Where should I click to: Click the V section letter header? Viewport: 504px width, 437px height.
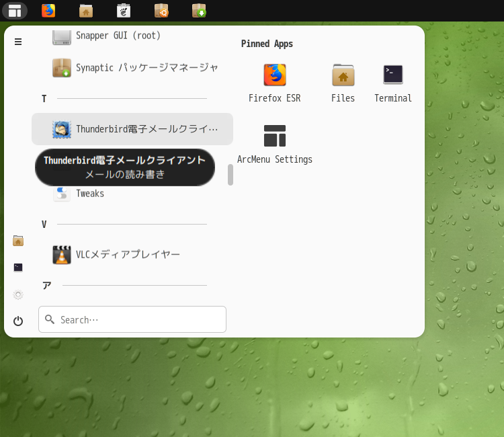point(44,224)
